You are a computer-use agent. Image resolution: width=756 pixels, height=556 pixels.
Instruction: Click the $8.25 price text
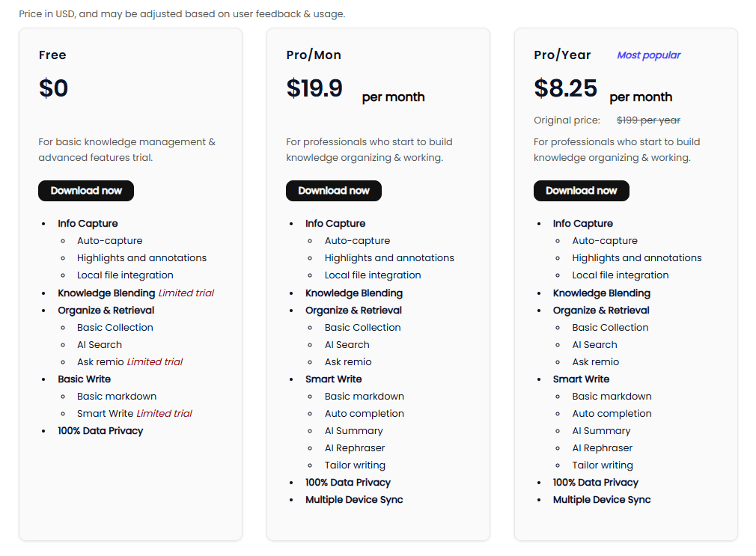tap(566, 88)
